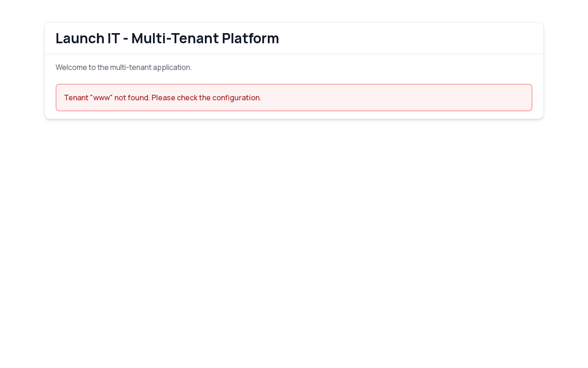This screenshot has height=368, width=588.
Task: Click the red tenant-not-found error alert
Action: click(294, 98)
